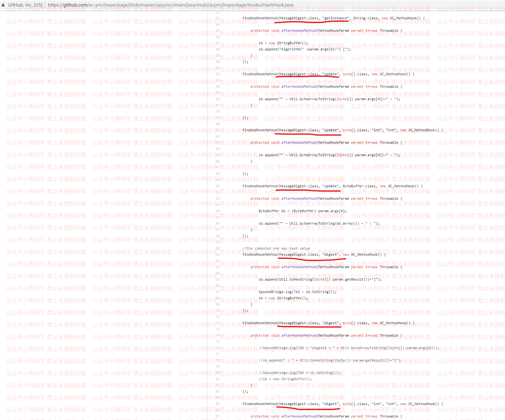Click line number 46 in the gutter
Screen dimensions: 505x420
[218, 161]
